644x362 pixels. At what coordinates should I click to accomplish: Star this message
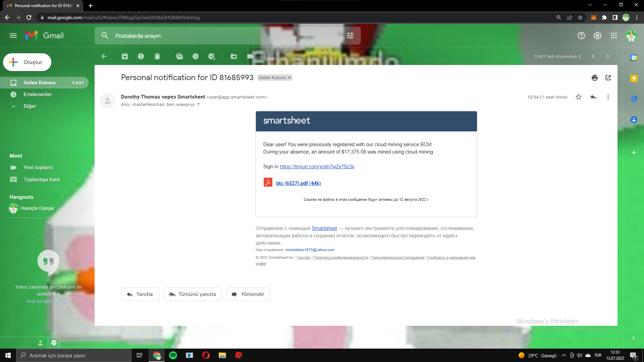[579, 97]
